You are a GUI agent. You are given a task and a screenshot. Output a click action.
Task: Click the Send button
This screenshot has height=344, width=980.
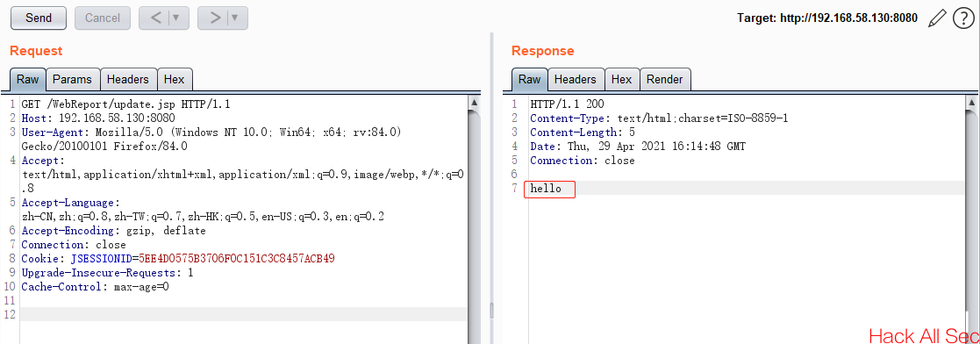pyautogui.click(x=39, y=18)
